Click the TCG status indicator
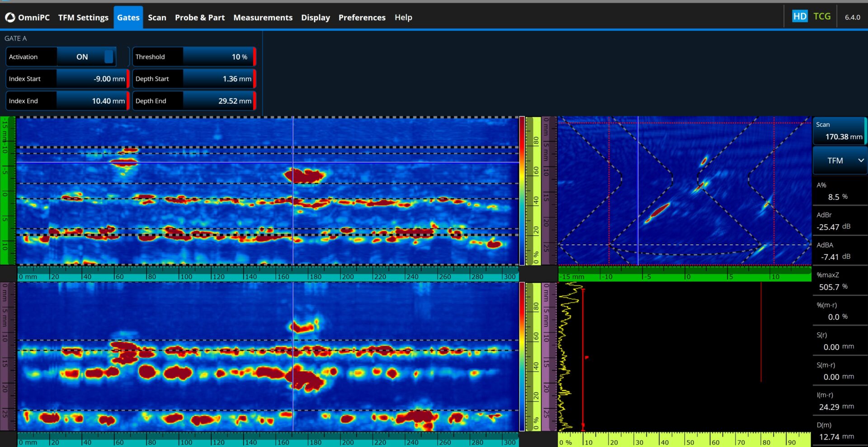868x447 pixels. (821, 17)
